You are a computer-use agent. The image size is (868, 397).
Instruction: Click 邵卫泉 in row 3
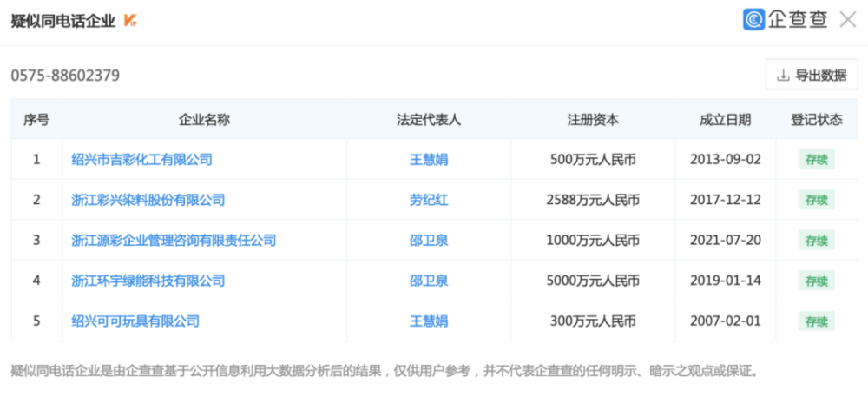point(429,241)
